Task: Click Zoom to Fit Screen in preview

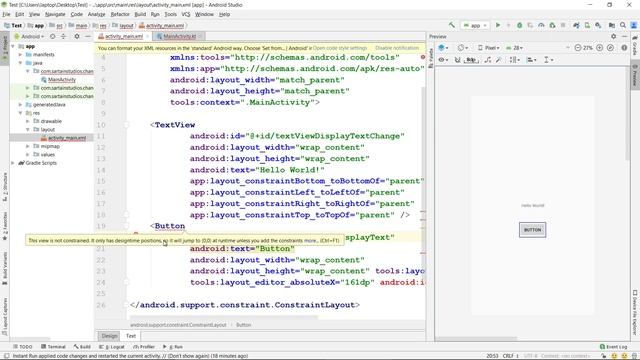Action: tap(610, 48)
